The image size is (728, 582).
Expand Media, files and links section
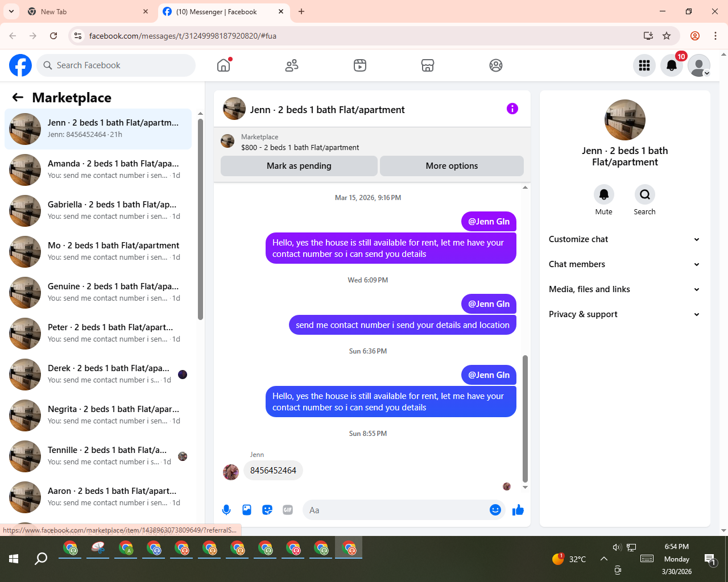[624, 289]
